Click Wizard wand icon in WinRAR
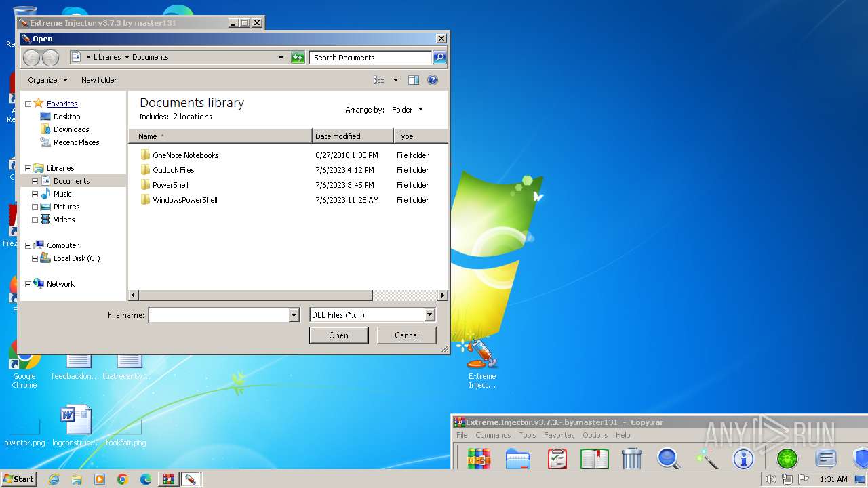 [x=707, y=458]
